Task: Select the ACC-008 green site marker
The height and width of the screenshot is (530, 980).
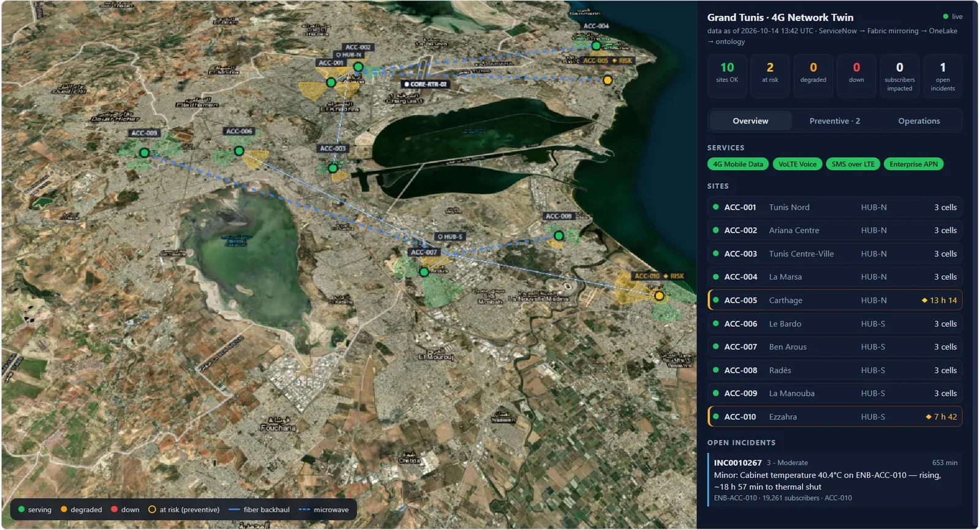Action: point(559,236)
